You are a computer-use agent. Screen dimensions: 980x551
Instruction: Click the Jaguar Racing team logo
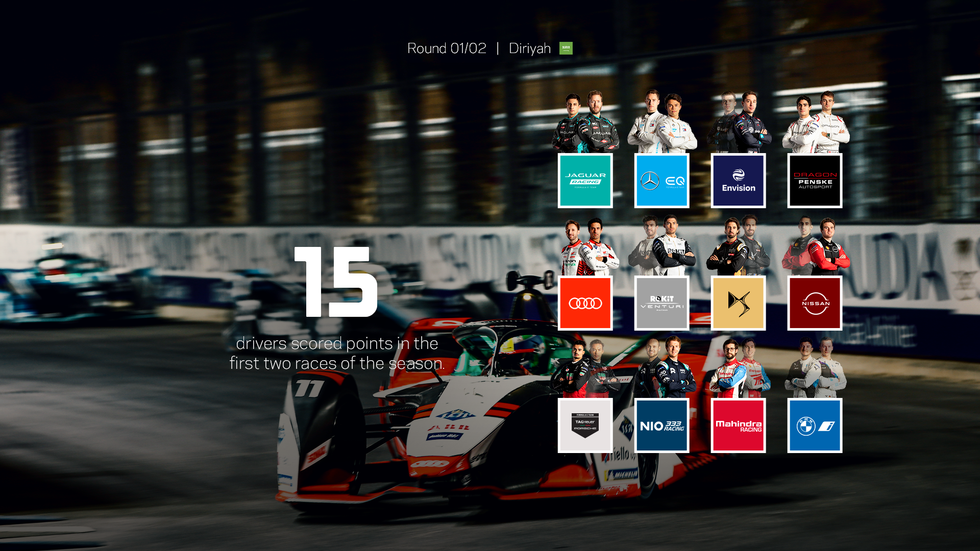585,181
